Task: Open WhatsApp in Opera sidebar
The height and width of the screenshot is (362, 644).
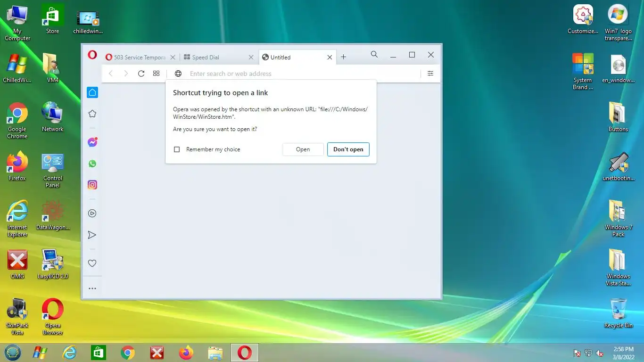Action: click(x=92, y=164)
